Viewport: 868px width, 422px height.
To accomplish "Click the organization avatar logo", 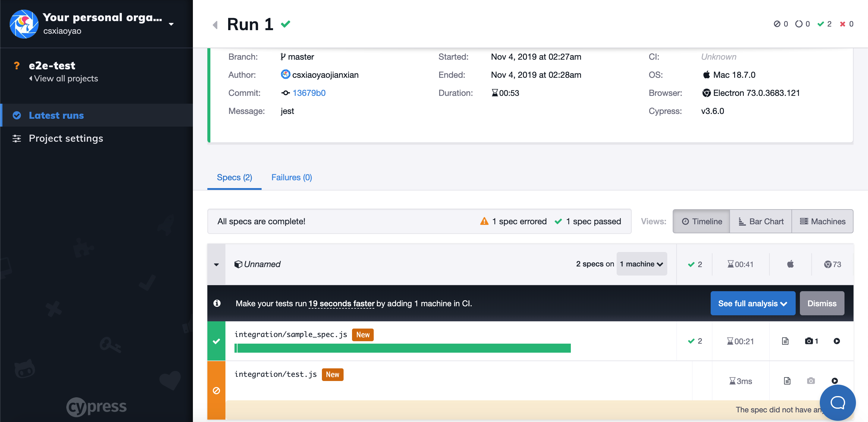I will [x=24, y=24].
